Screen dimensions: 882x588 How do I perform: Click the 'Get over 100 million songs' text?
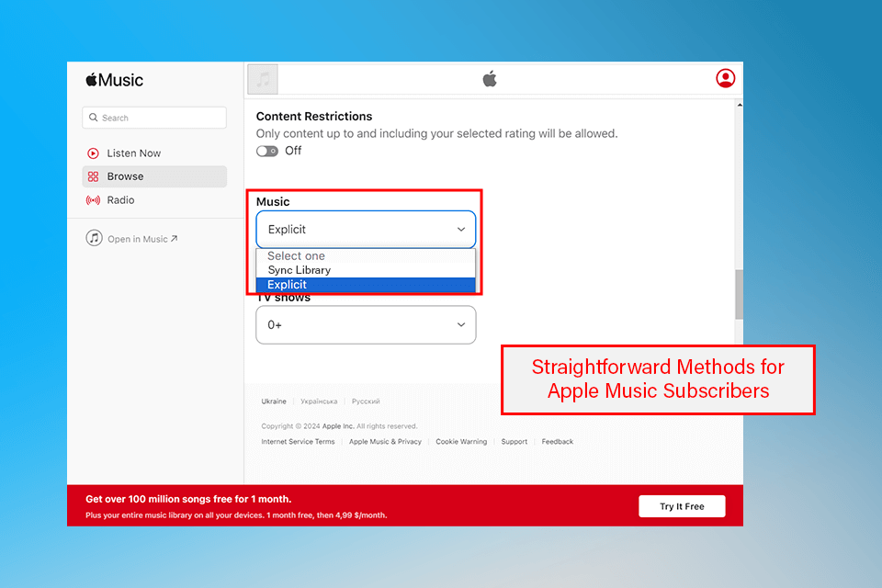pyautogui.click(x=188, y=499)
